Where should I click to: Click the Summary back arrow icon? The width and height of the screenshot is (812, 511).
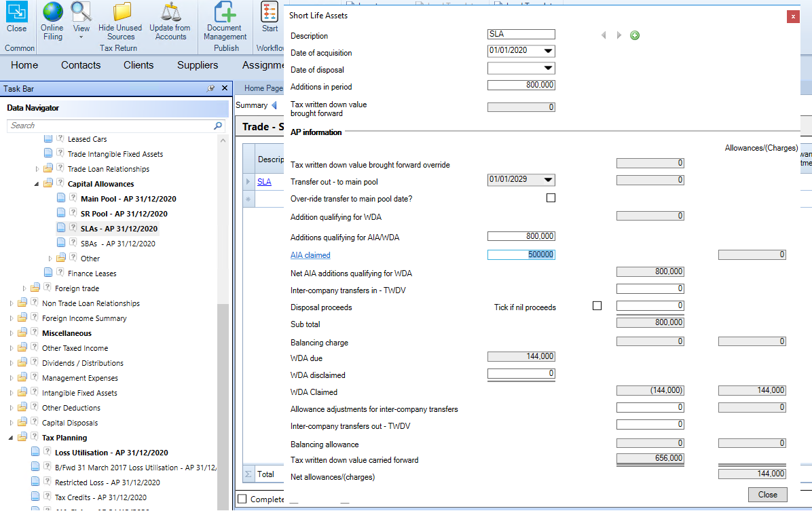[274, 105]
